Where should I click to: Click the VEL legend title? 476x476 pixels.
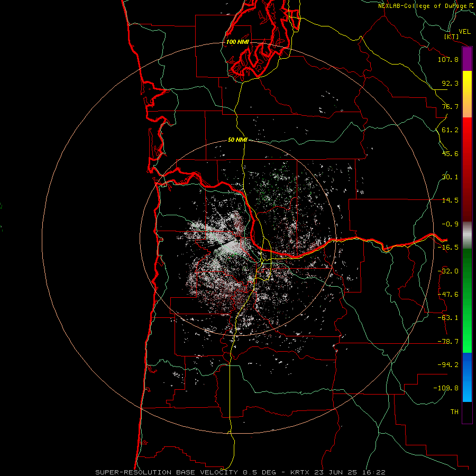(464, 32)
